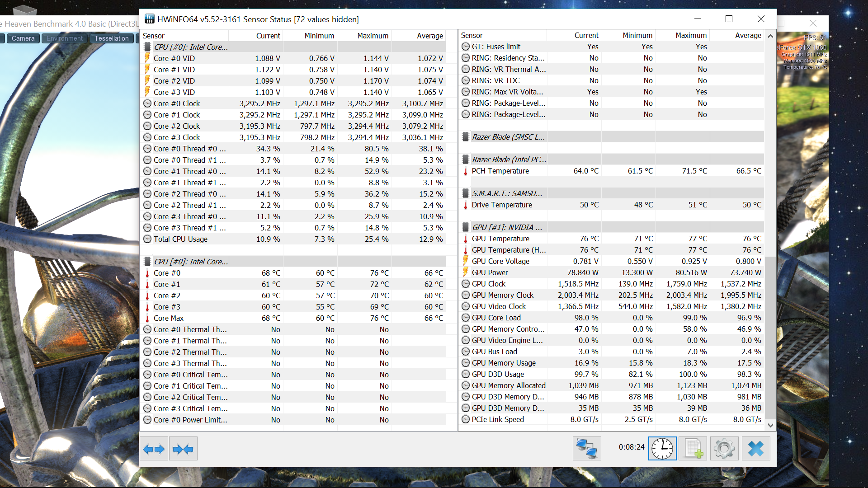Click scrollbar up arrow in right panel
This screenshot has height=488, width=868.
tap(770, 36)
